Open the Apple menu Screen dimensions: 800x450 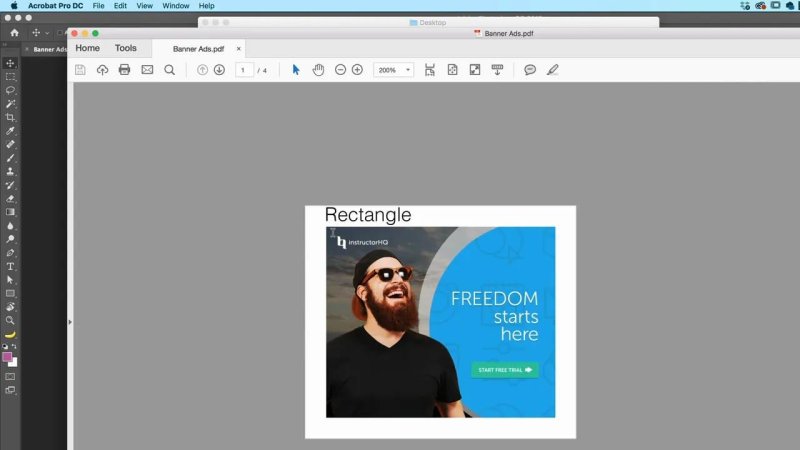14,6
